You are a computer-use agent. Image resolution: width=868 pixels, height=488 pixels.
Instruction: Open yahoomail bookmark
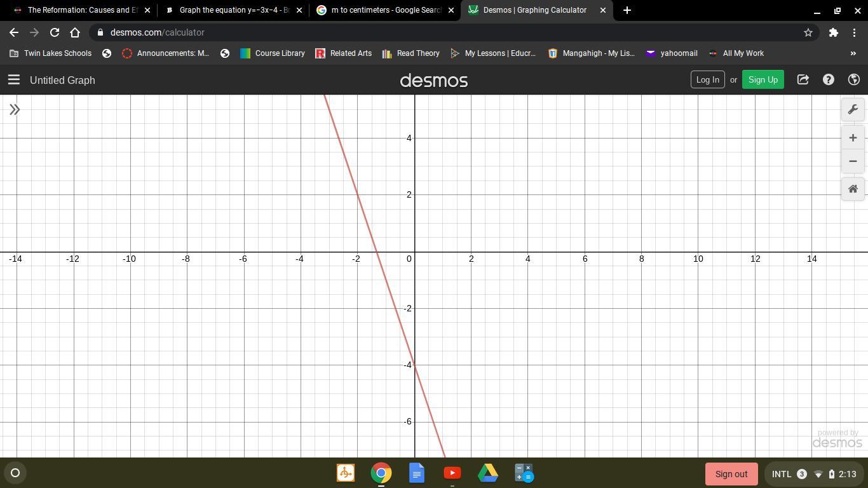[672, 53]
